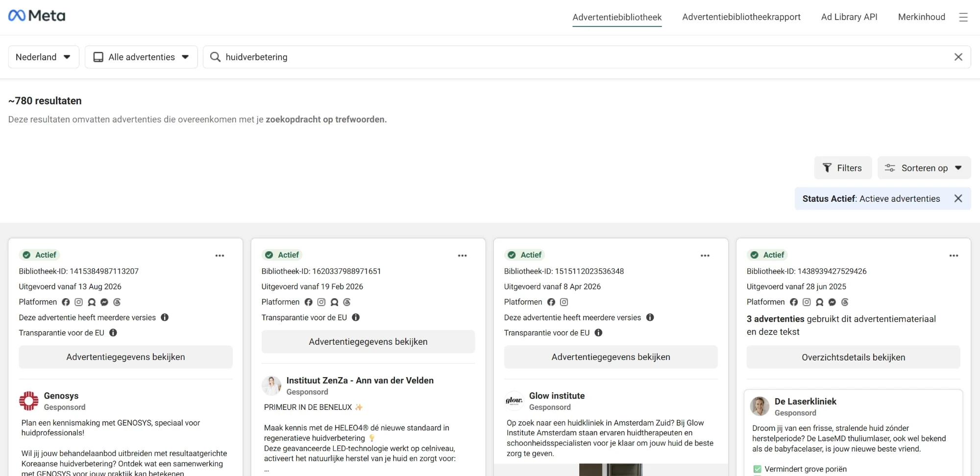Click Bibliotheek-ID 1620337988971651 text

point(321,271)
